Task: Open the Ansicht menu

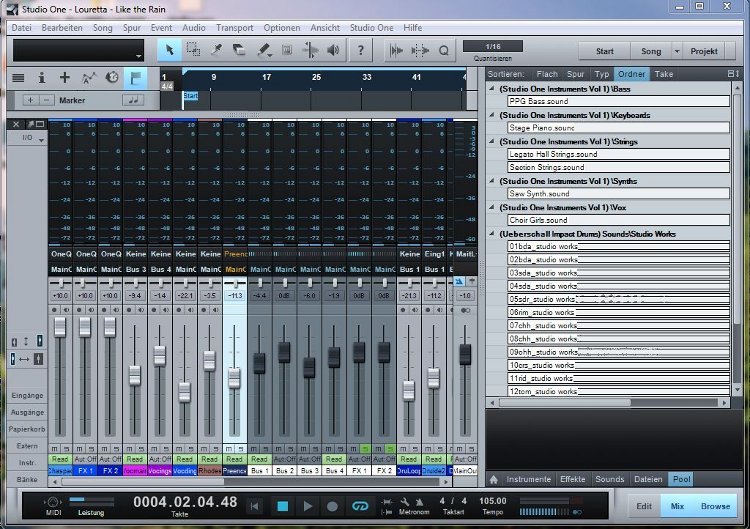Action: 325,28
